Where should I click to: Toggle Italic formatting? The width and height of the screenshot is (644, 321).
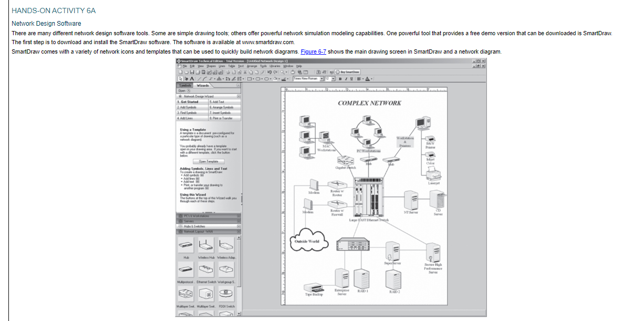point(346,79)
